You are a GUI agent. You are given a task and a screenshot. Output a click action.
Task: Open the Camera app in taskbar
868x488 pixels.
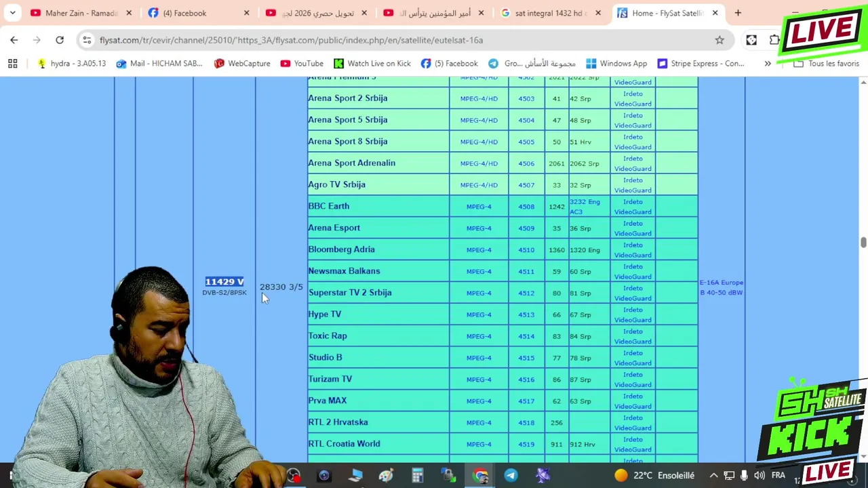tap(324, 476)
